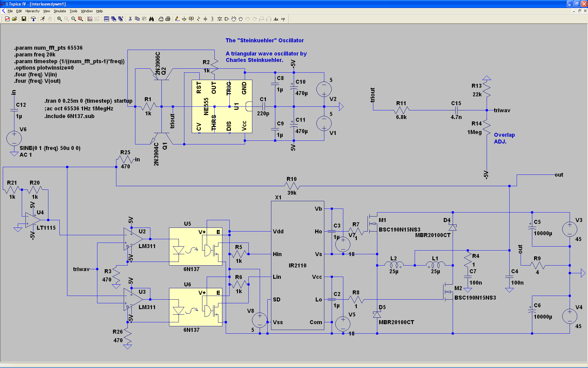Open the Component gate selector
Viewport: 588px width, 368px height.
coord(227,19)
